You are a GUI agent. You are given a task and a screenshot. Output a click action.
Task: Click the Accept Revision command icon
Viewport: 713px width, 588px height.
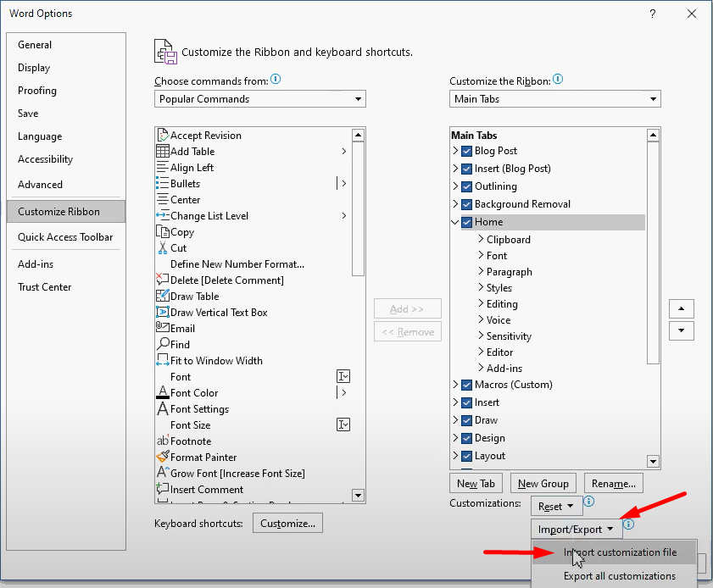pos(162,135)
